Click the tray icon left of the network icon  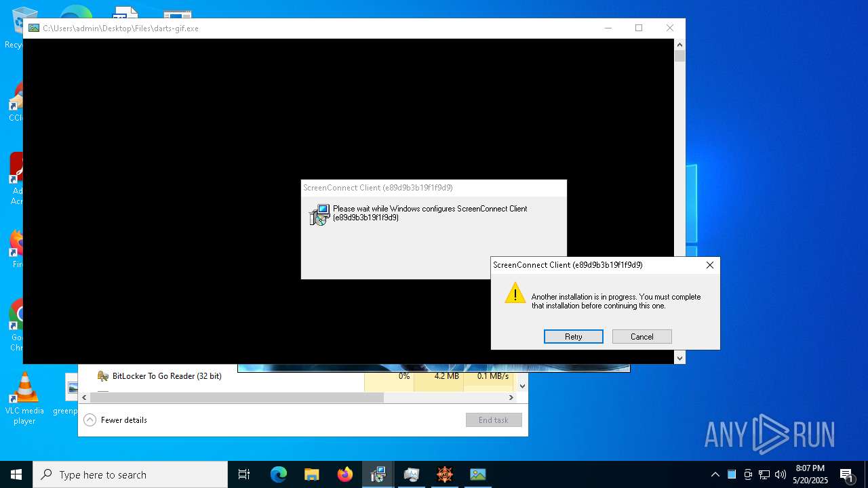tap(748, 474)
